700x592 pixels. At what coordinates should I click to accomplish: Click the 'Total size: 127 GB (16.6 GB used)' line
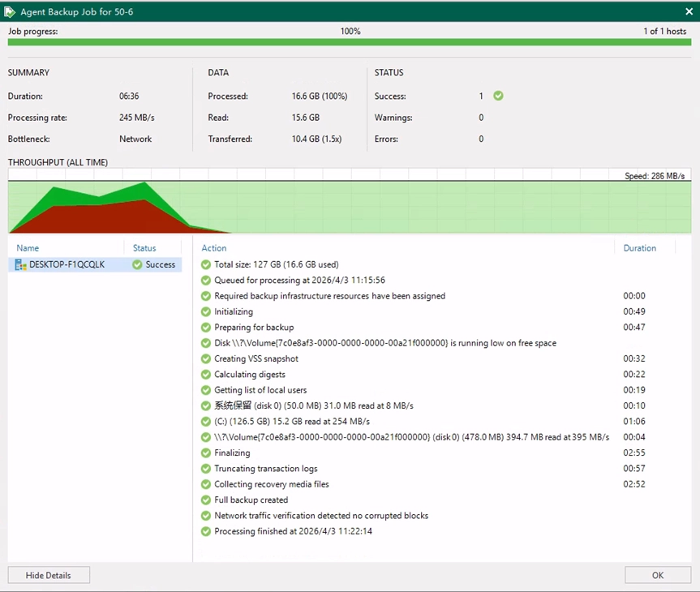point(277,264)
